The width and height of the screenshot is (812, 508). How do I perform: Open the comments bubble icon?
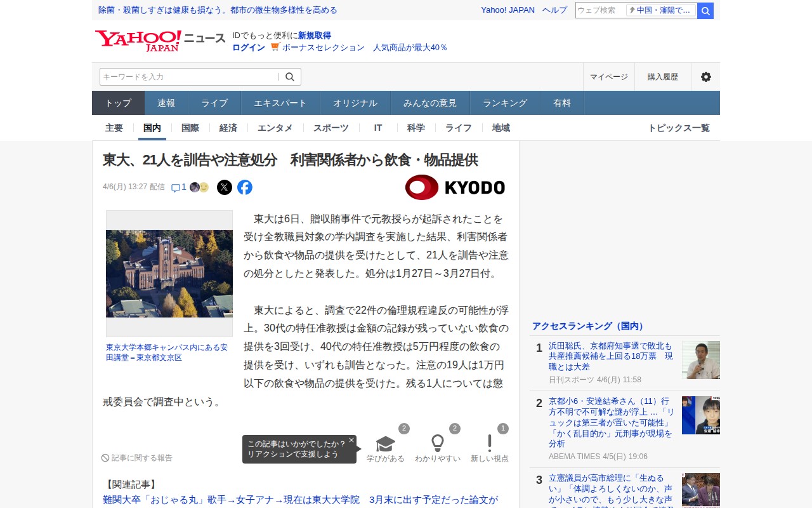tap(176, 187)
